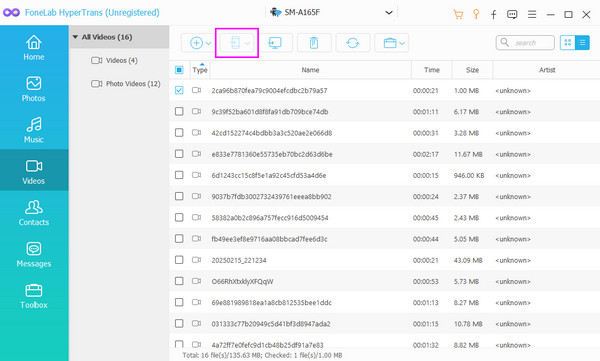Open the hamburger menu icon
This screenshot has height=361, width=600.
[x=532, y=15]
